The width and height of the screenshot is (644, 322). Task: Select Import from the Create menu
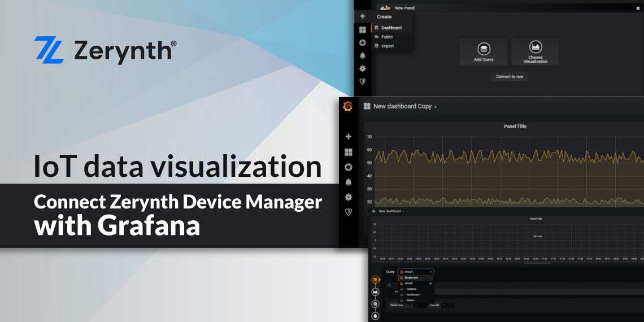point(388,46)
